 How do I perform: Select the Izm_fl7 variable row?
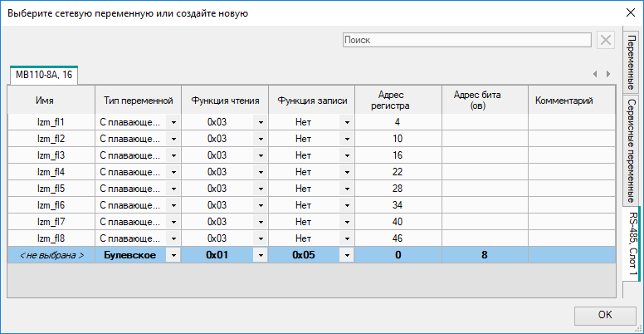click(51, 222)
